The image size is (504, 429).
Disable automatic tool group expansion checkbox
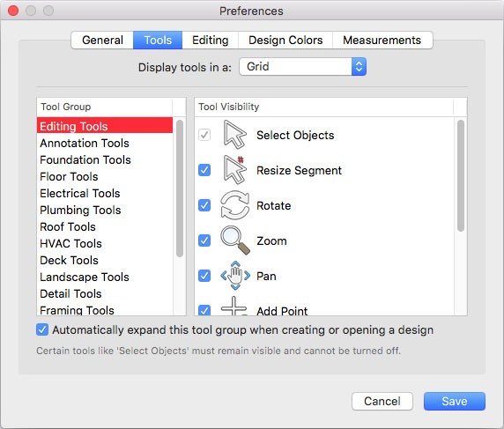coord(42,329)
